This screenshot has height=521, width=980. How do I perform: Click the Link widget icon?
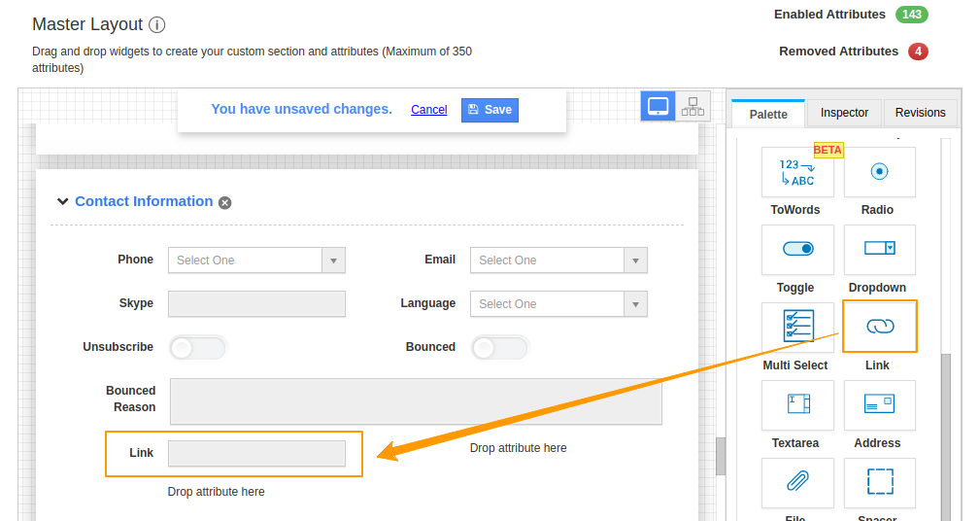click(879, 327)
